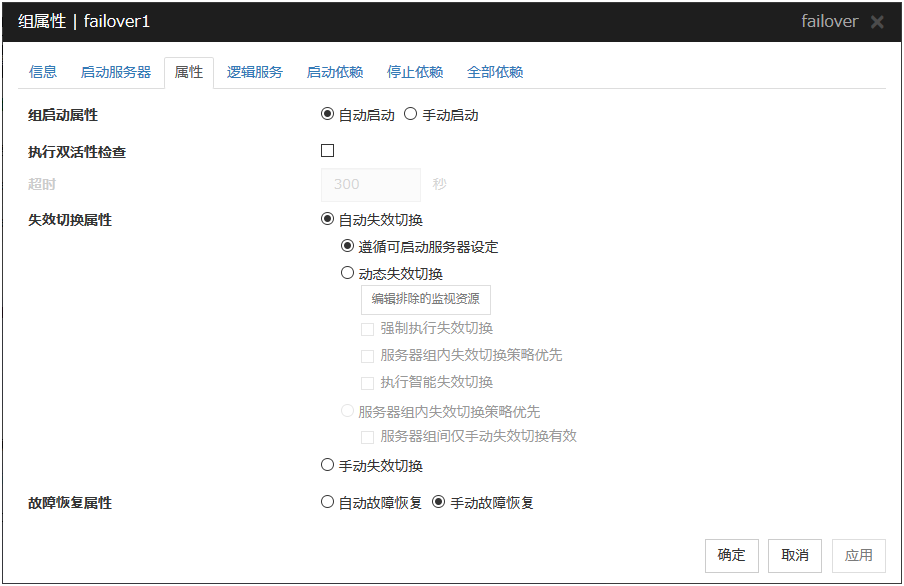Click the 确定 button to confirm
This screenshot has width=904, height=586.
coord(731,555)
